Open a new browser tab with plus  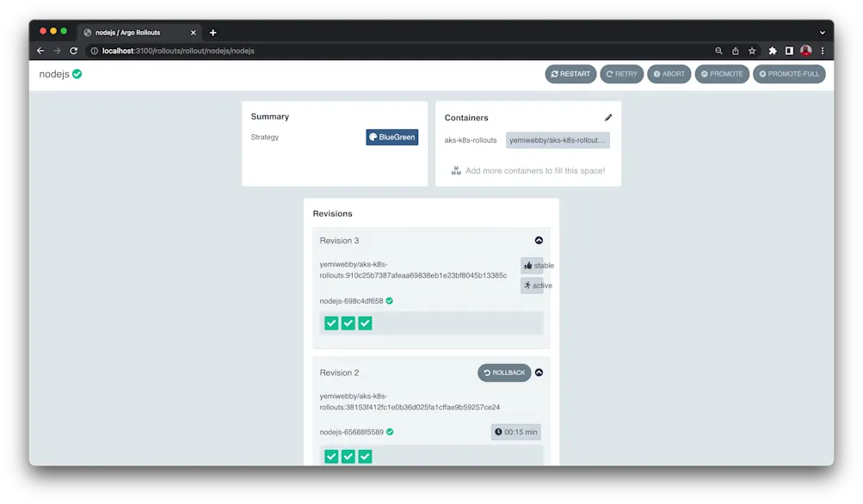click(213, 33)
